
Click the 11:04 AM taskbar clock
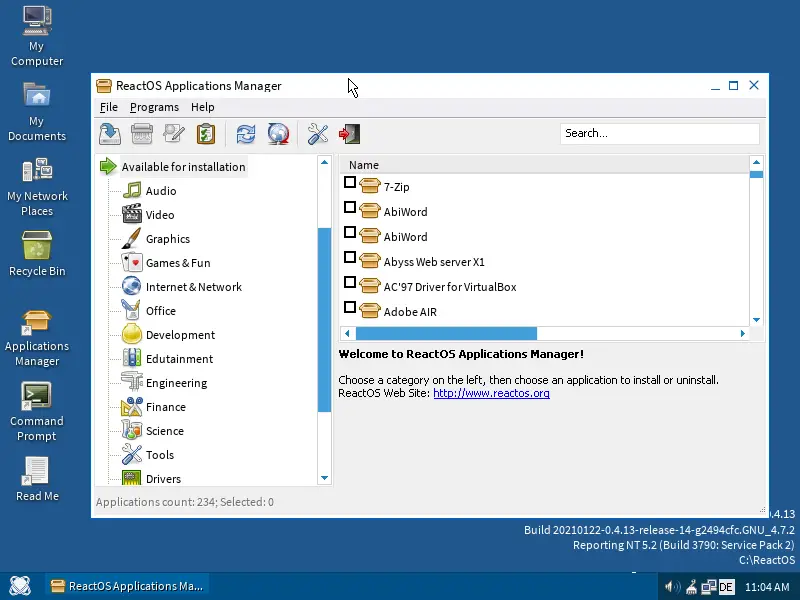[x=767, y=587]
